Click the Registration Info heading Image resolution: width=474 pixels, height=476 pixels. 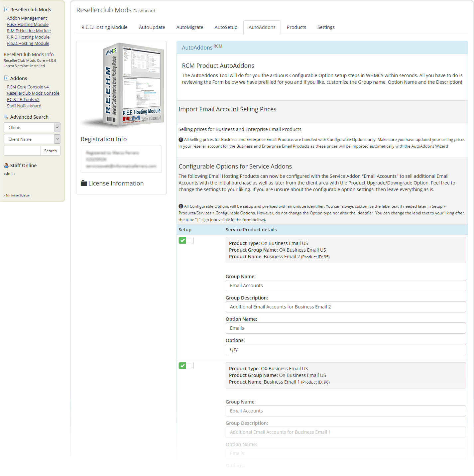tap(104, 139)
